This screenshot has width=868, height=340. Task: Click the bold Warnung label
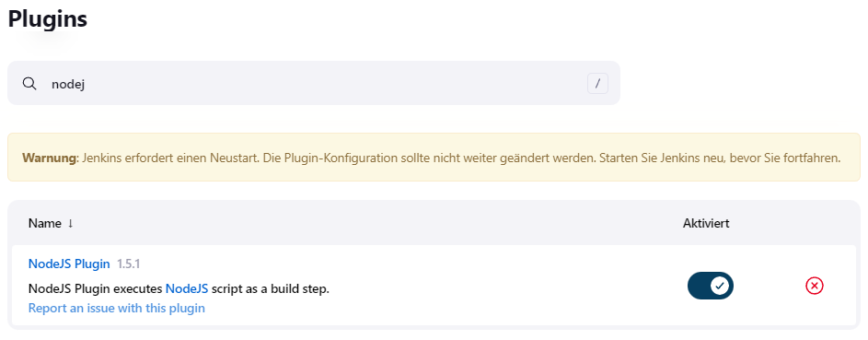pyautogui.click(x=49, y=158)
